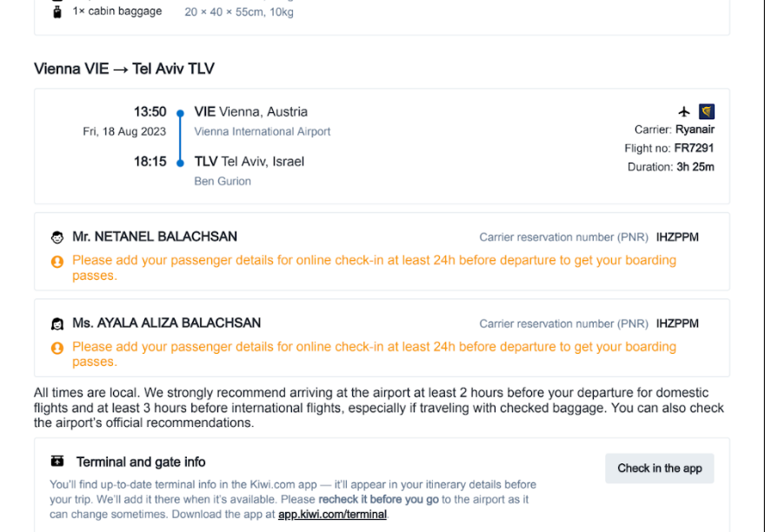Click the Vienna VIE → Tel Aviv TLV heading
765x532 pixels.
tap(124, 69)
